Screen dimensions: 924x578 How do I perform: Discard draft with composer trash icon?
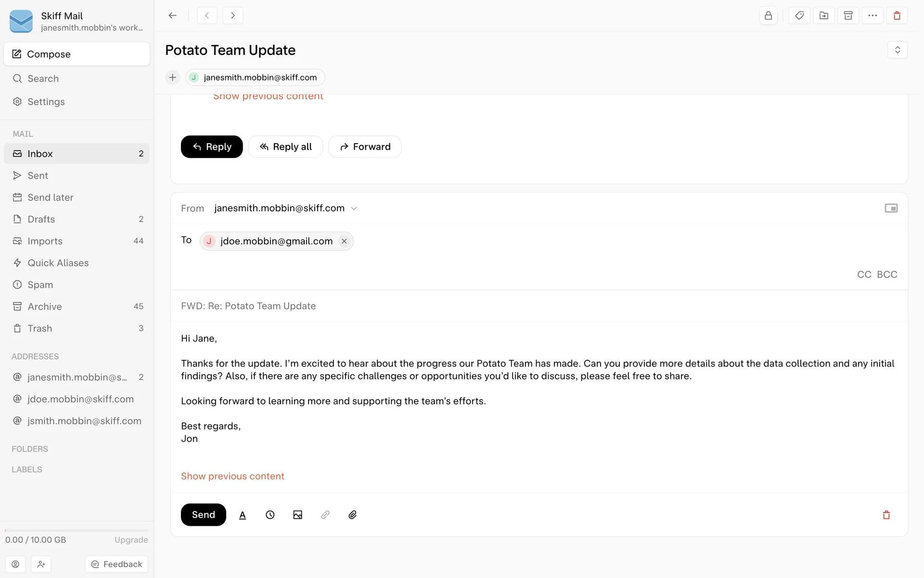[x=886, y=515]
